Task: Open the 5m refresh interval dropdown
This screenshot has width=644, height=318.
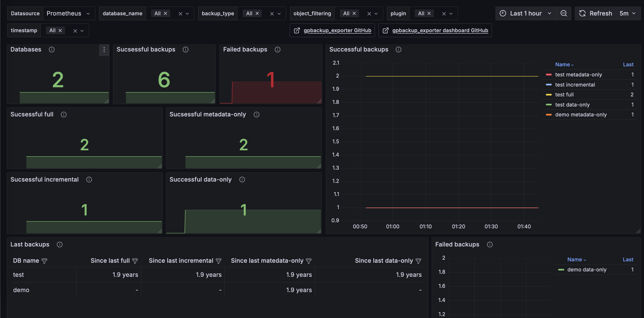Action: coord(627,13)
